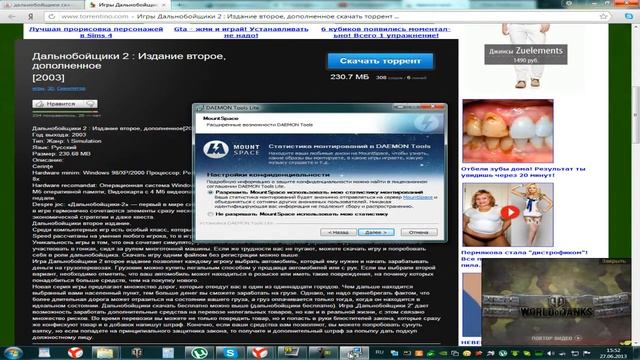Open the second Yandex browser taskbar icon
The image size is (640, 360).
coord(260,353)
